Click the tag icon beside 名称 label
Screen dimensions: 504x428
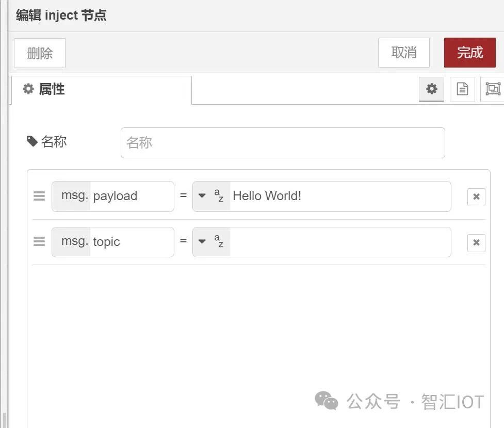coord(32,141)
